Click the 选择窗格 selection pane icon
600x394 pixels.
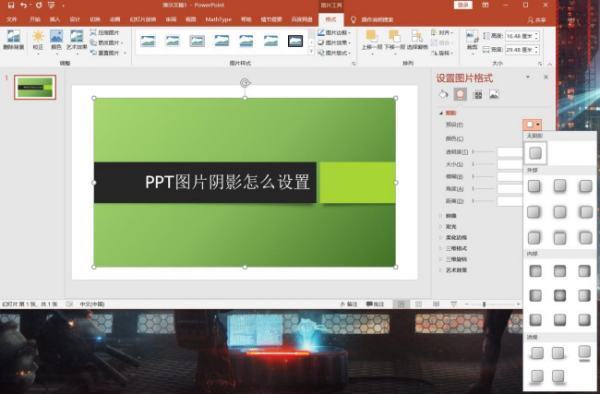[x=417, y=37]
